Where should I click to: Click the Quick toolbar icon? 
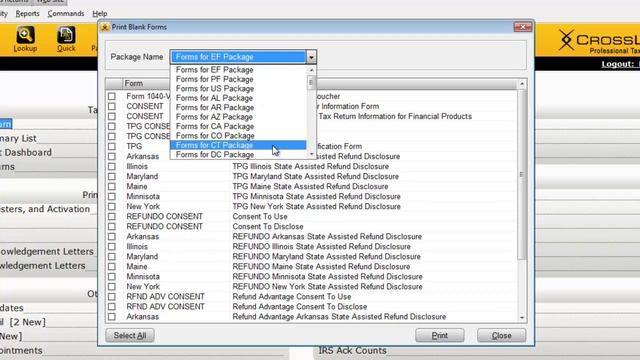coord(66,40)
